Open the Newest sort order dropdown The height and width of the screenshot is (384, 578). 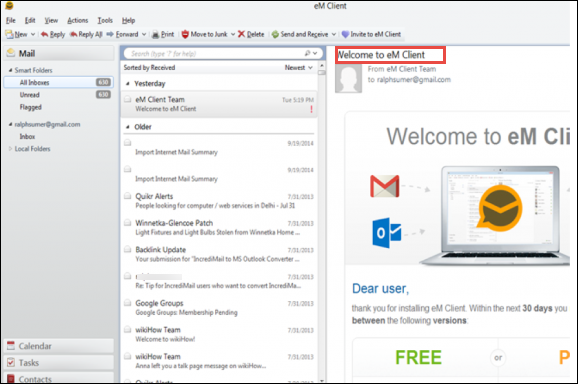[299, 67]
